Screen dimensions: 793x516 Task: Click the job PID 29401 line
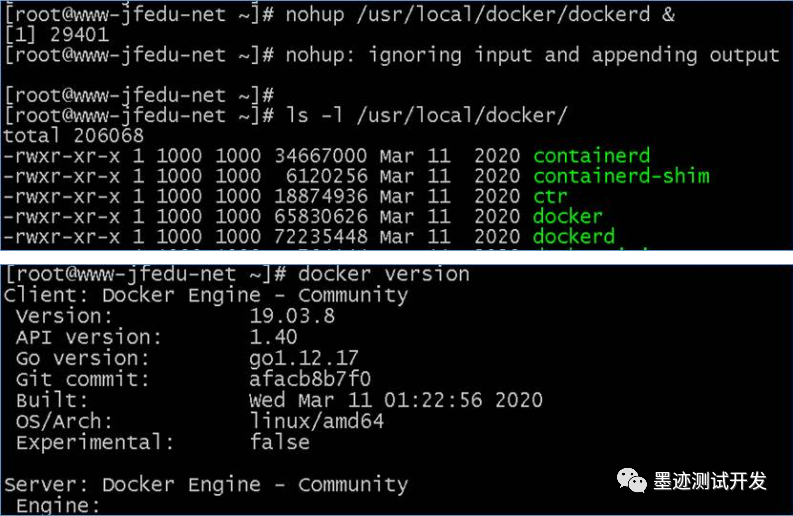[57, 34]
